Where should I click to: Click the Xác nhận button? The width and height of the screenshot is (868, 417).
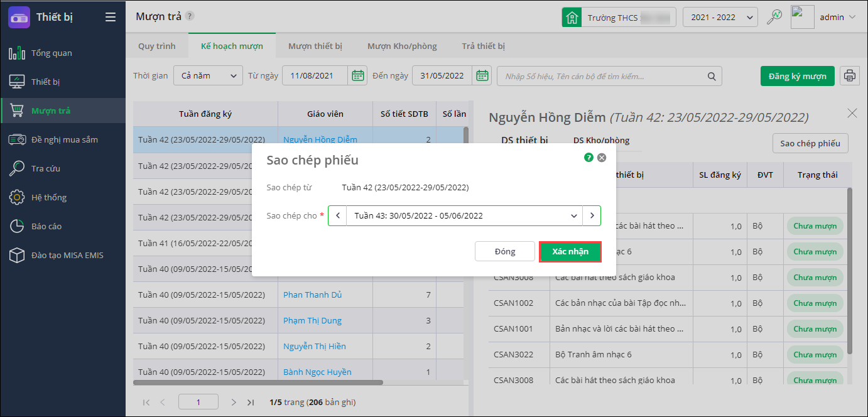pyautogui.click(x=570, y=251)
